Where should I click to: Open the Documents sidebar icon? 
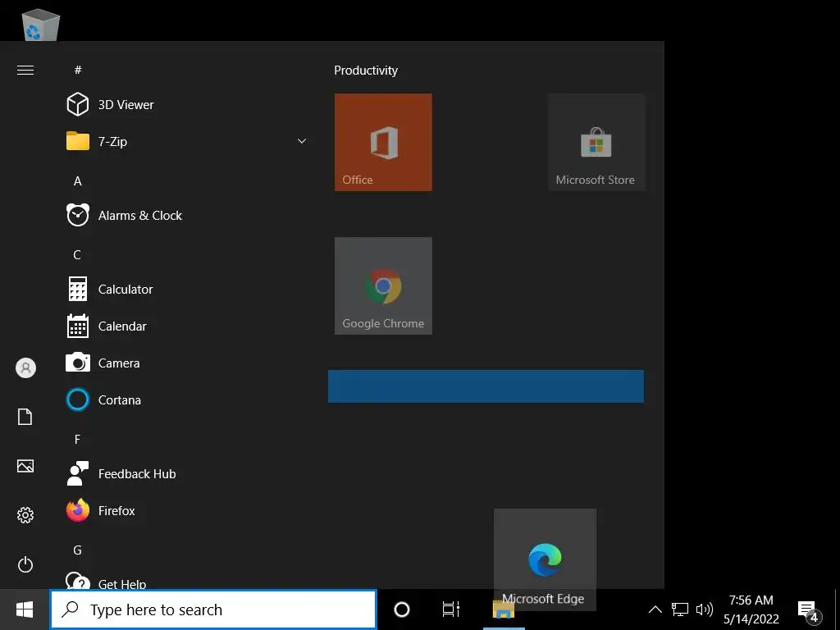pos(25,417)
